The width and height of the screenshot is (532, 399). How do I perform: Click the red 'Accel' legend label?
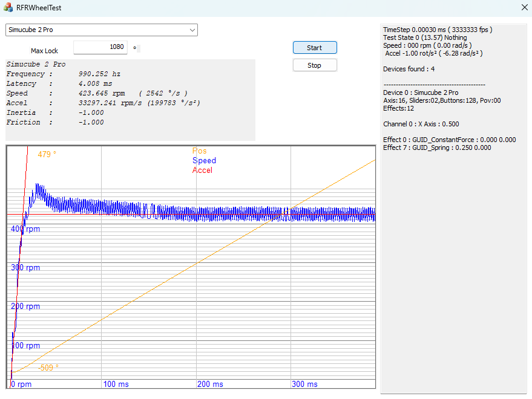click(202, 170)
